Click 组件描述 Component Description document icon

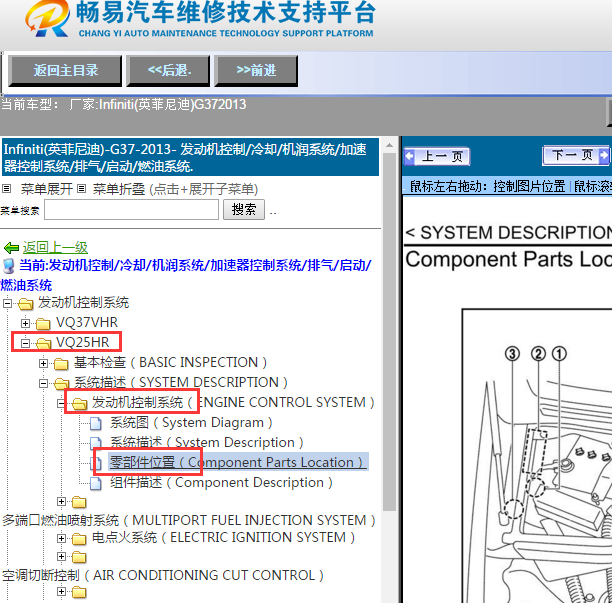pos(96,483)
